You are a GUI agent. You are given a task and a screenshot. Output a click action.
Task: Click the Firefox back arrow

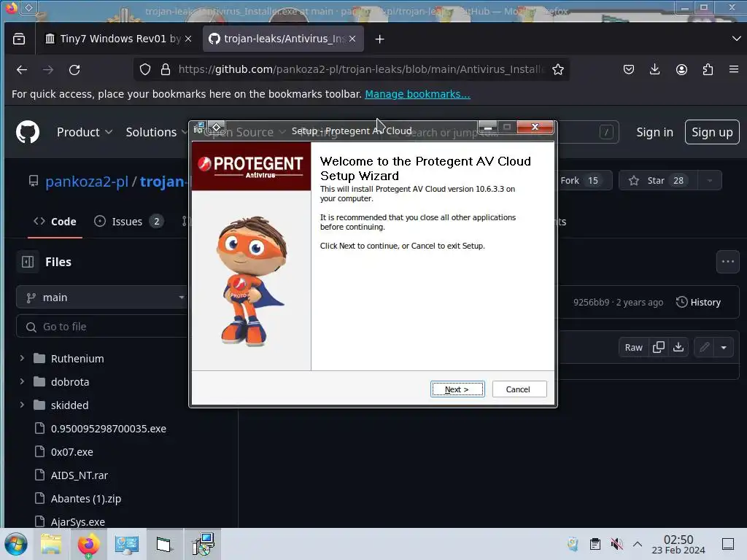(22, 69)
